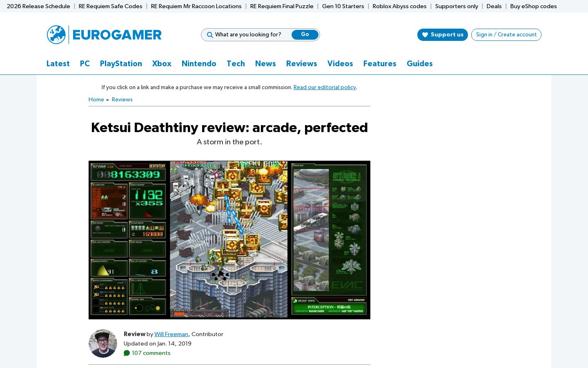
Task: Open the Eurogamer wordmark homepage link
Action: pos(117,35)
